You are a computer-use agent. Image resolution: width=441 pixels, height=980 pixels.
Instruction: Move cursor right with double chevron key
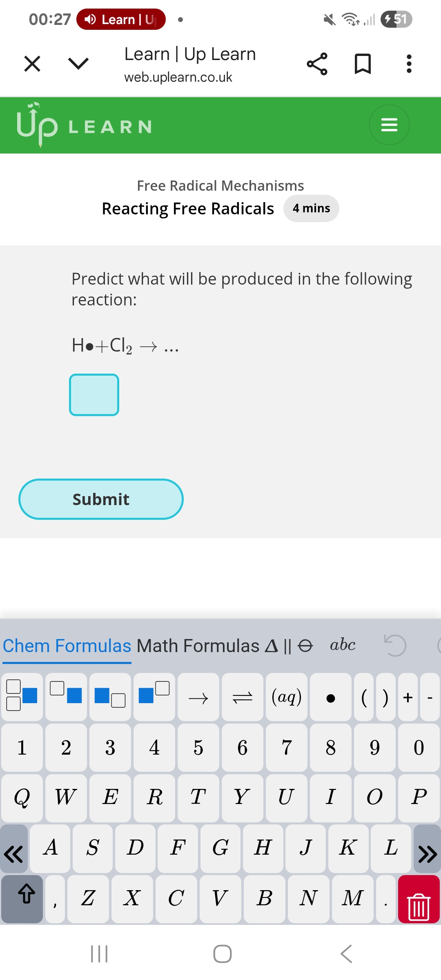427,849
